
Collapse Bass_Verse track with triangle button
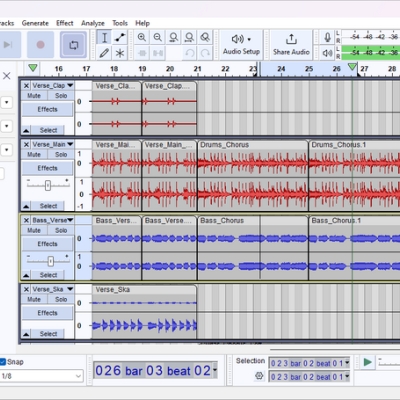[x=26, y=275]
